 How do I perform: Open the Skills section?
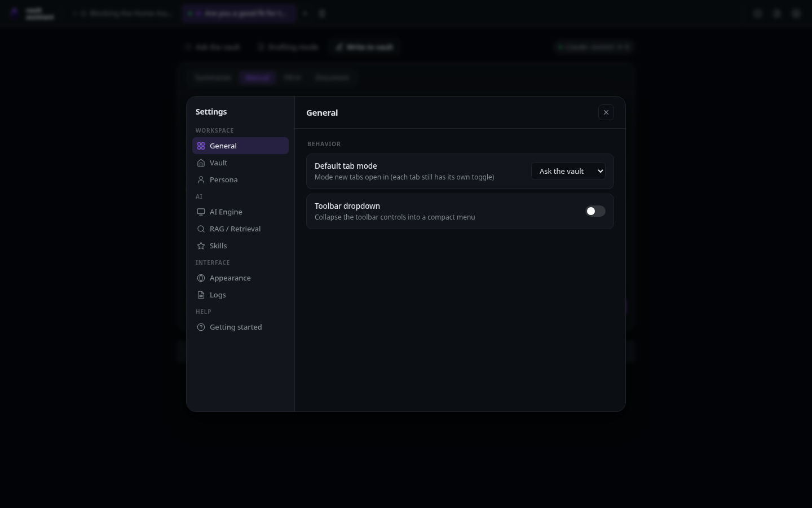point(240,246)
